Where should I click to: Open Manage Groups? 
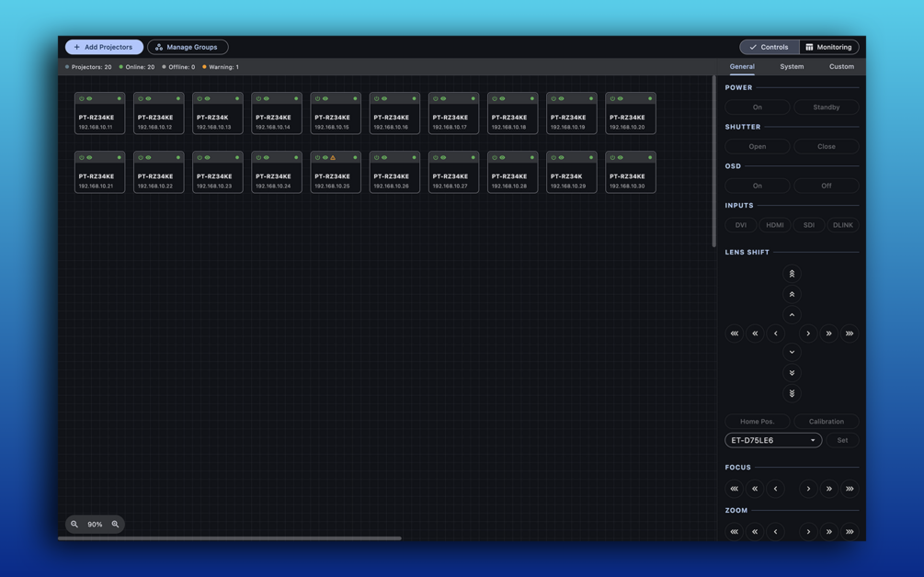coord(188,47)
